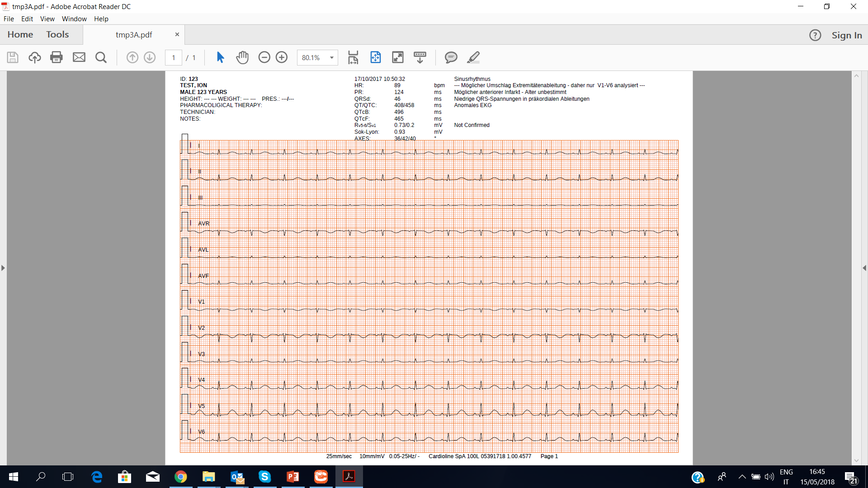Expand the left navigation pane
Image resolution: width=868 pixels, height=488 pixels.
[x=3, y=268]
